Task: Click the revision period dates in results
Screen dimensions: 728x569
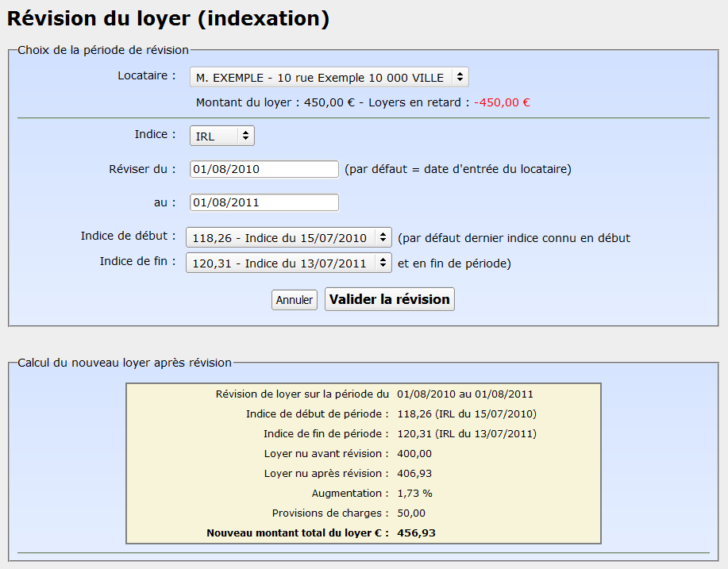Action: [x=464, y=394]
